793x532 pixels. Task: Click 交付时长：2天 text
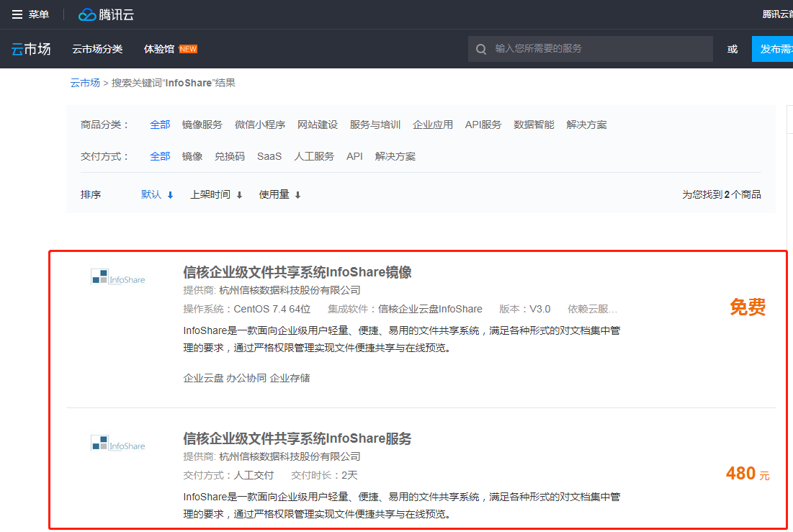pyautogui.click(x=324, y=475)
